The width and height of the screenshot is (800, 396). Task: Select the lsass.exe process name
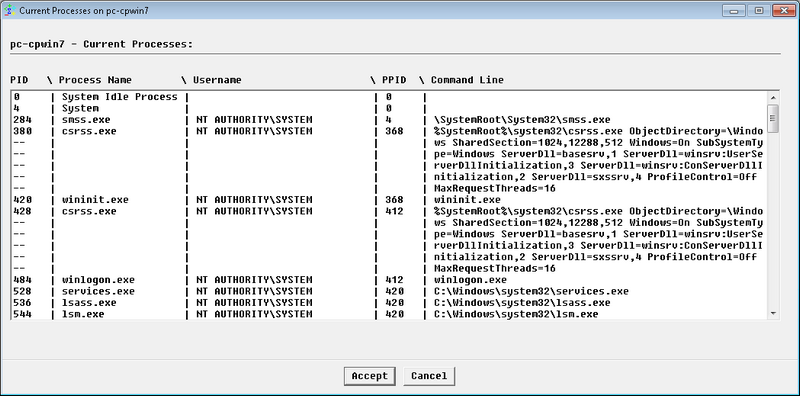89,303
